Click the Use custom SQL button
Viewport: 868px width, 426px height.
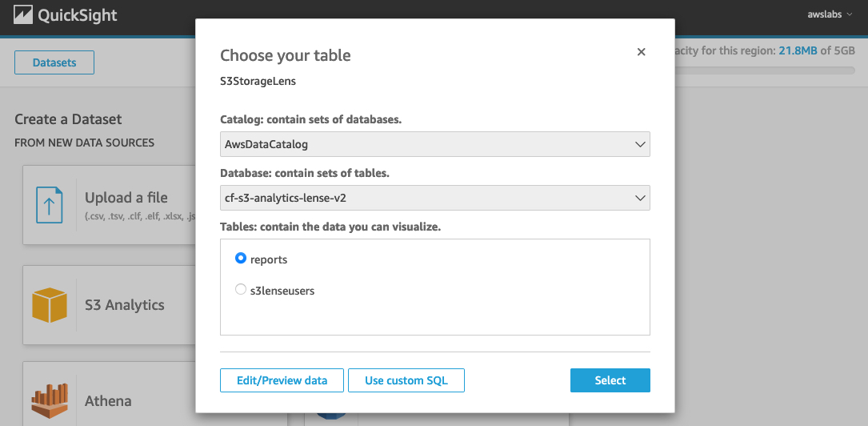(x=406, y=380)
